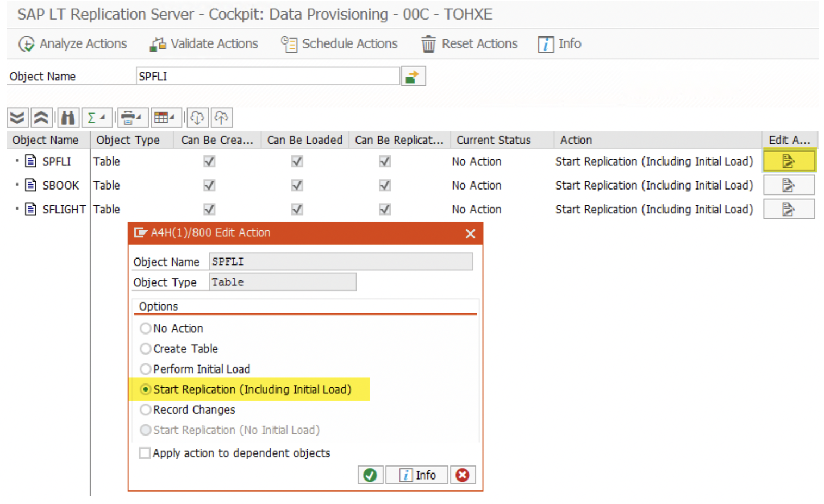The height and width of the screenshot is (504, 824).
Task: Select the Create Table radio option
Action: point(145,349)
